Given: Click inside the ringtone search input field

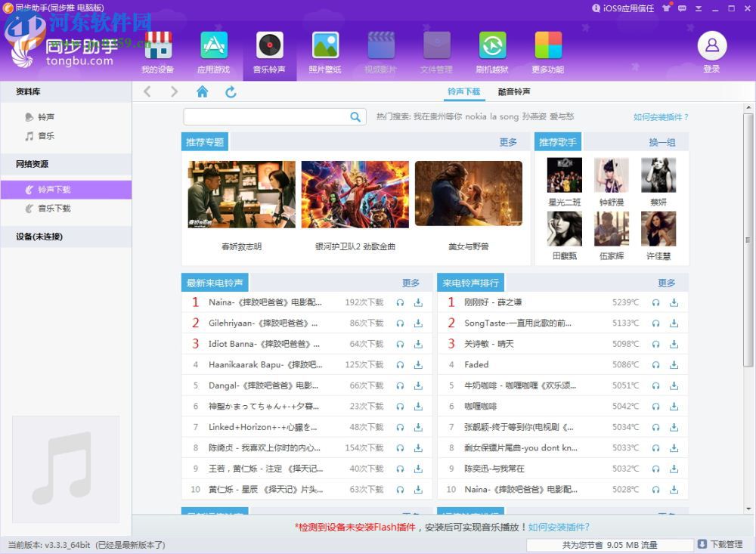Looking at the screenshot, I should pos(265,117).
